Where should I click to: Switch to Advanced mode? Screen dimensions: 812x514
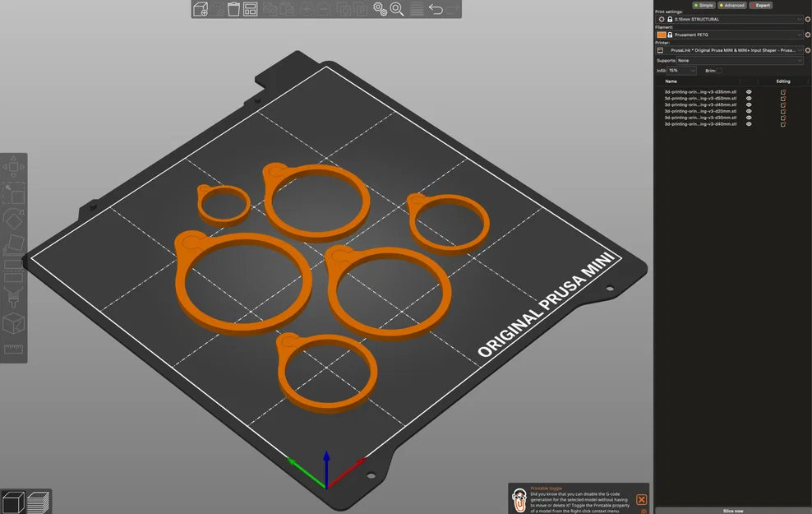(731, 5)
